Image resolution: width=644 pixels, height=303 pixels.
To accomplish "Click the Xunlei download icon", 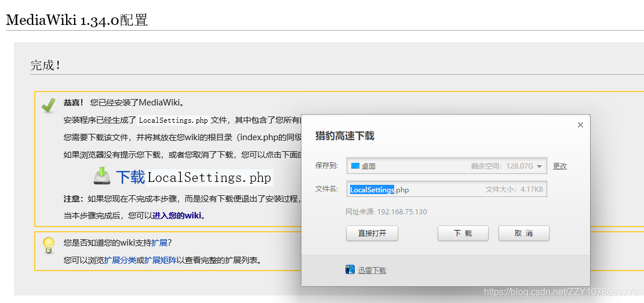I will (x=350, y=270).
